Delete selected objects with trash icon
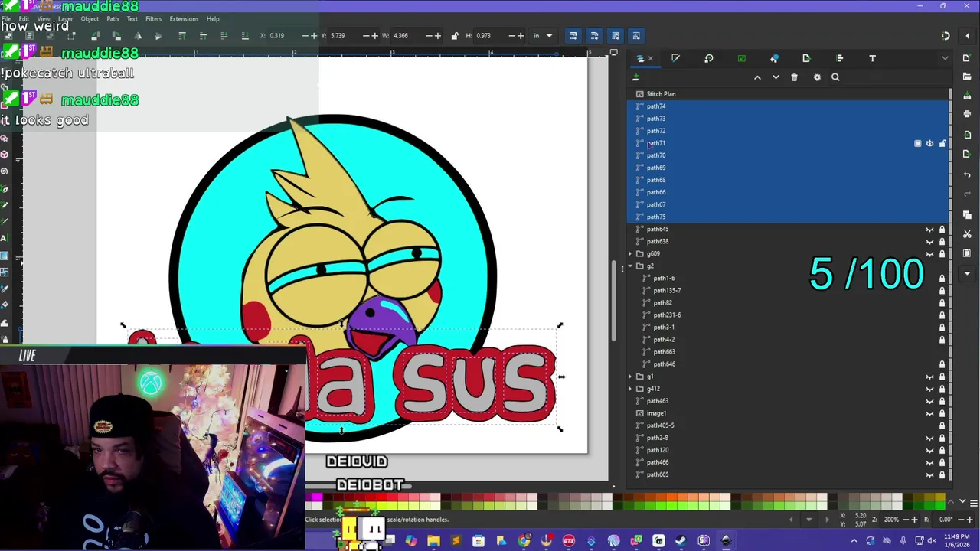This screenshot has height=551, width=980. pos(794,77)
